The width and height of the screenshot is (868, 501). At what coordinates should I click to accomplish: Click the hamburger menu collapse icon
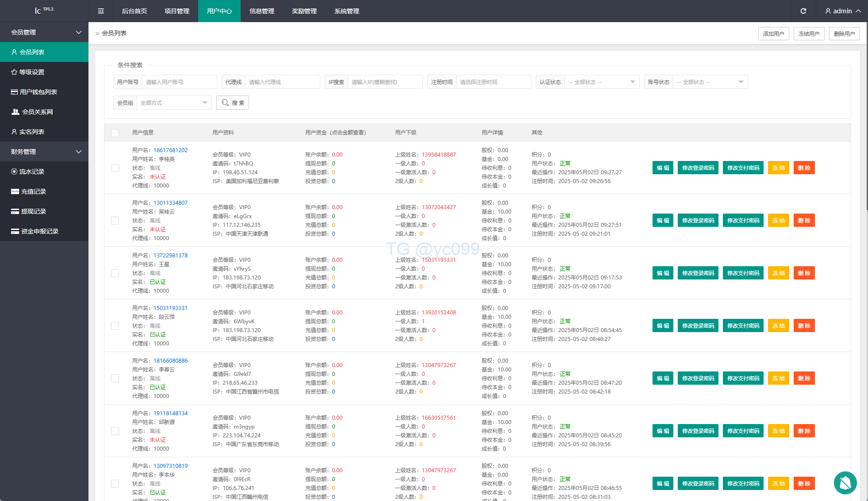point(101,11)
